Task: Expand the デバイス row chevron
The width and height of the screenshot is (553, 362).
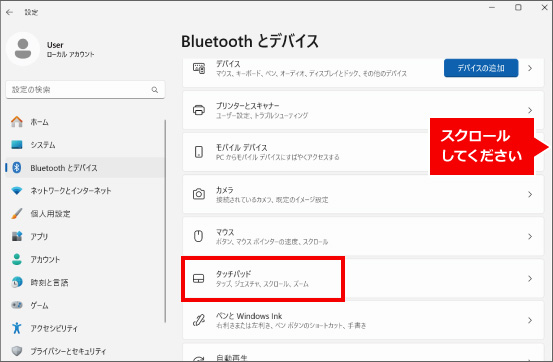Action: coord(530,68)
